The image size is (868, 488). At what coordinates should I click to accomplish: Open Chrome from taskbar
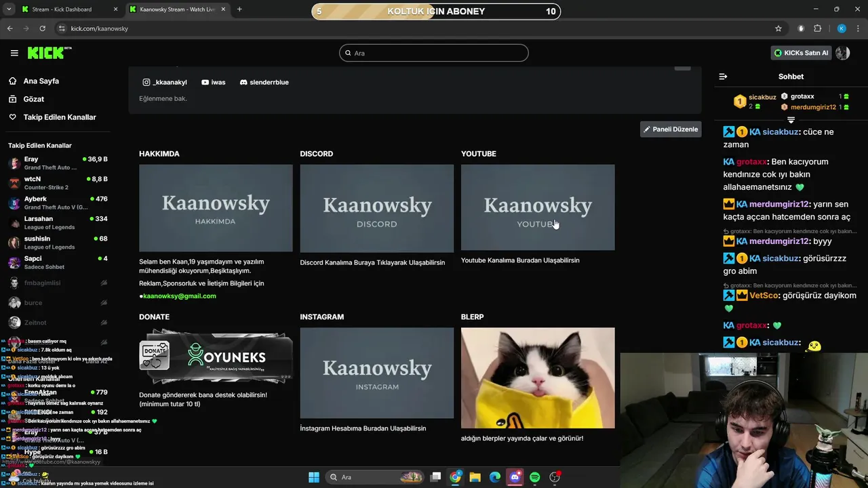(455, 477)
